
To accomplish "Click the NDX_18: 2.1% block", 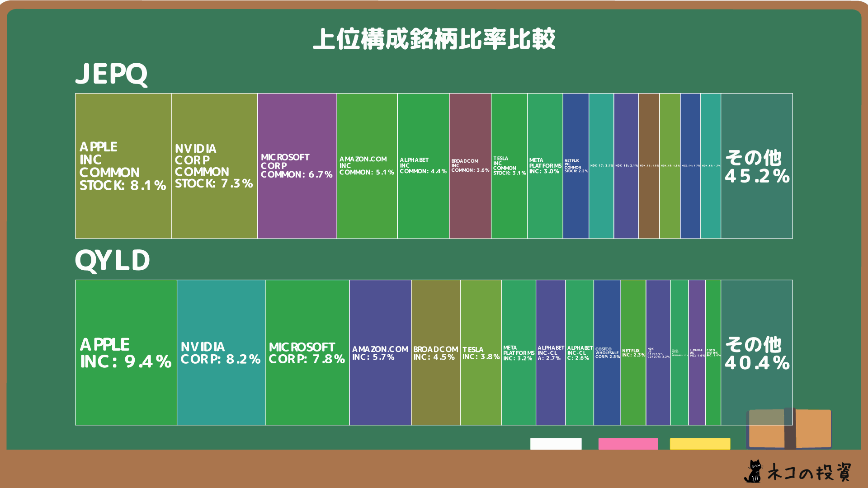I will 626,166.
